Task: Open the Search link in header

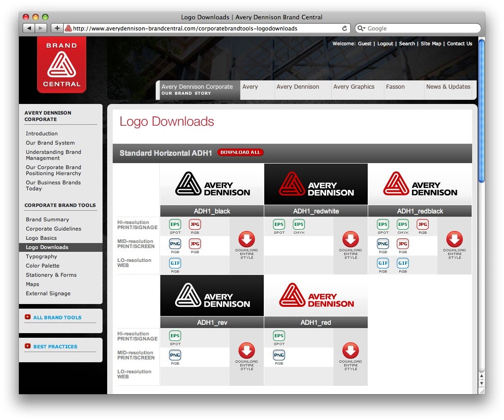Action: (x=407, y=44)
